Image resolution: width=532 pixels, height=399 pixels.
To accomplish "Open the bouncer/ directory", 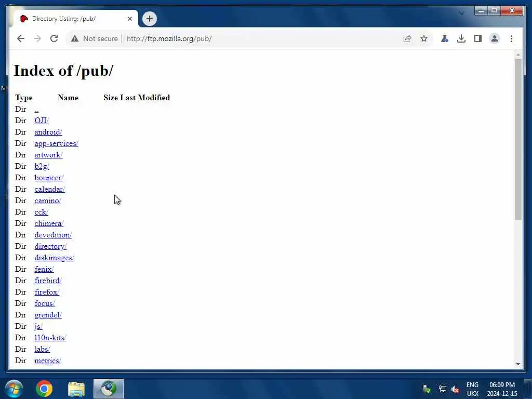I will 49,178.
